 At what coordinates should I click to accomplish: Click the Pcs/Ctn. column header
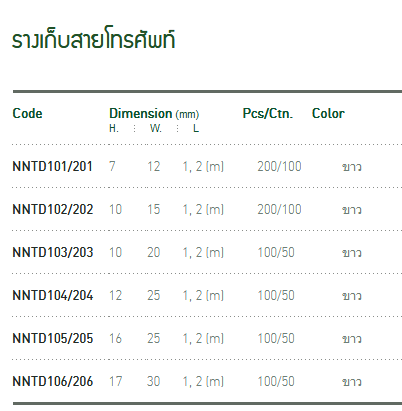(268, 114)
